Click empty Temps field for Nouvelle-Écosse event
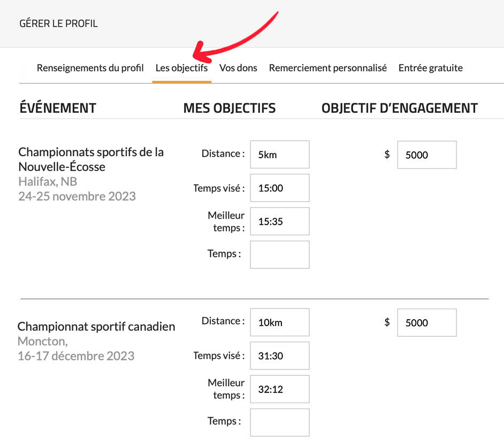The height and width of the screenshot is (447, 504). [x=279, y=255]
